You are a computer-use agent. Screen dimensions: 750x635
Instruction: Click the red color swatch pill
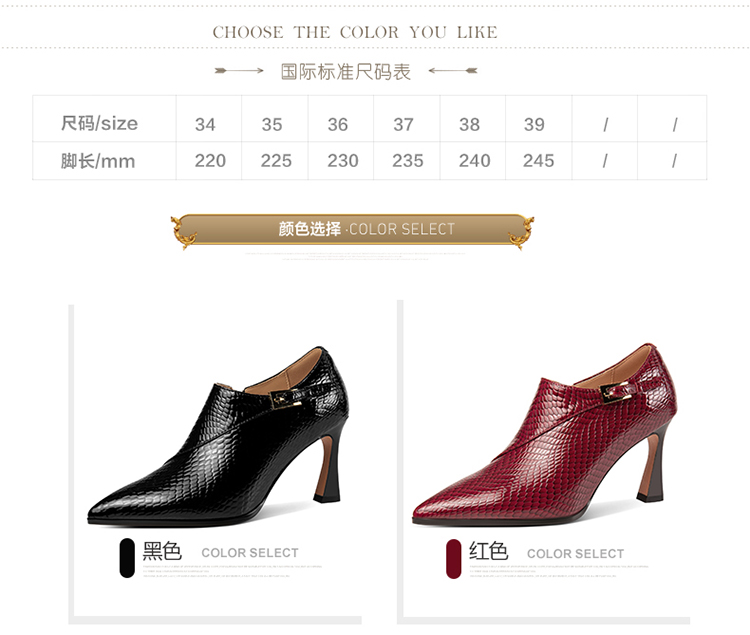tap(453, 558)
